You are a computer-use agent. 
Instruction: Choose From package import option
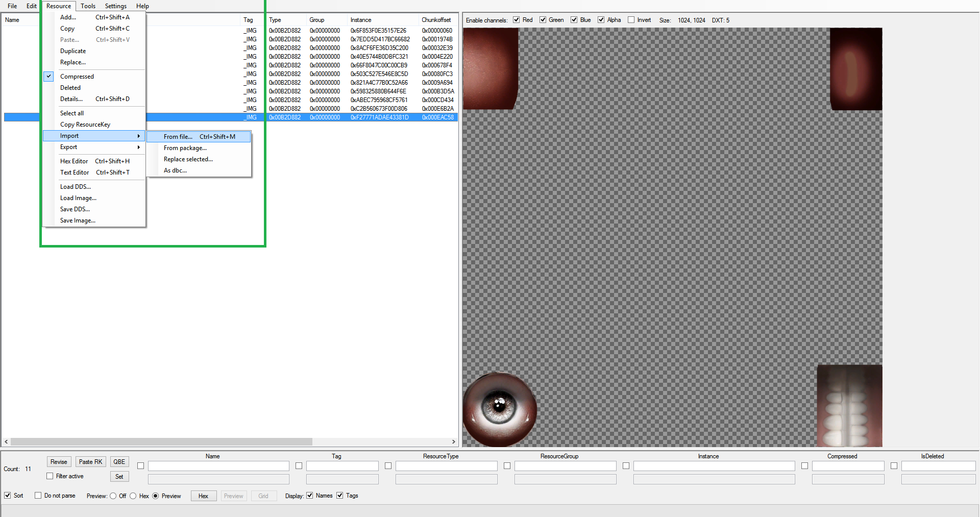click(x=199, y=148)
